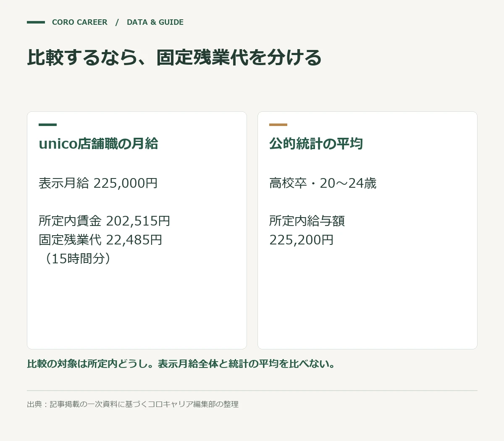Select the card title 公的統計の平均
The image size is (504, 441).
point(316,144)
